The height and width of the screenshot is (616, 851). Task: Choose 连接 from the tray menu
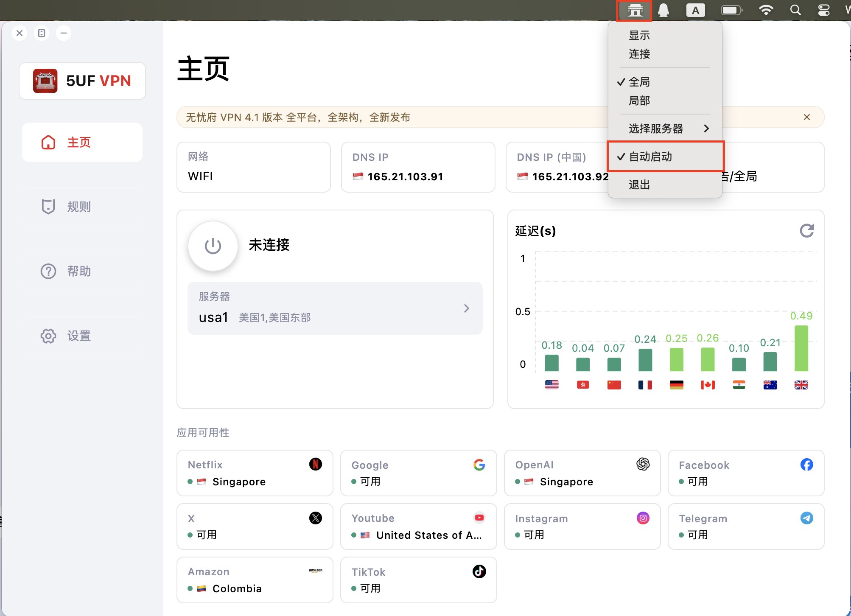click(x=639, y=54)
